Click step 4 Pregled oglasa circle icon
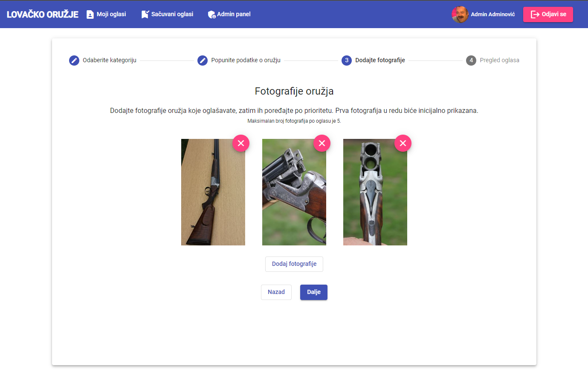 point(471,60)
